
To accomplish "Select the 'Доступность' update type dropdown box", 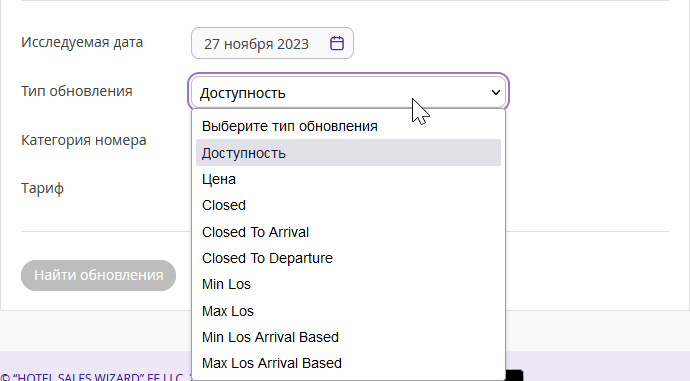I will 349,92.
